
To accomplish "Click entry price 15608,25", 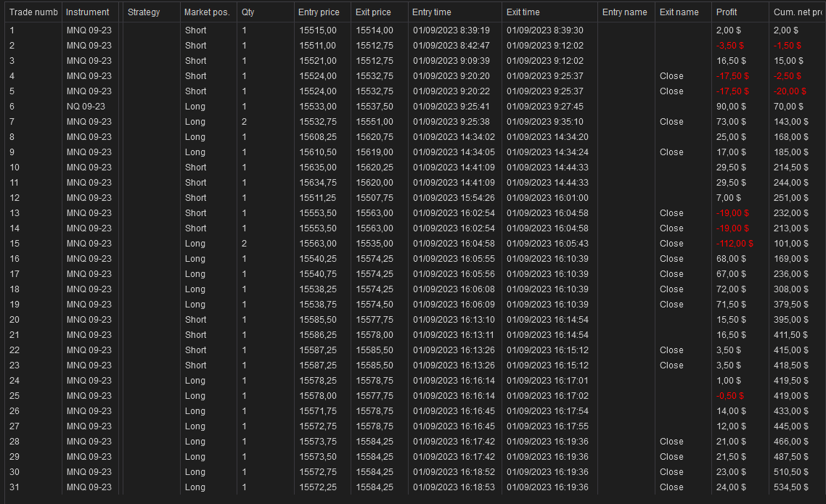I will (x=318, y=137).
